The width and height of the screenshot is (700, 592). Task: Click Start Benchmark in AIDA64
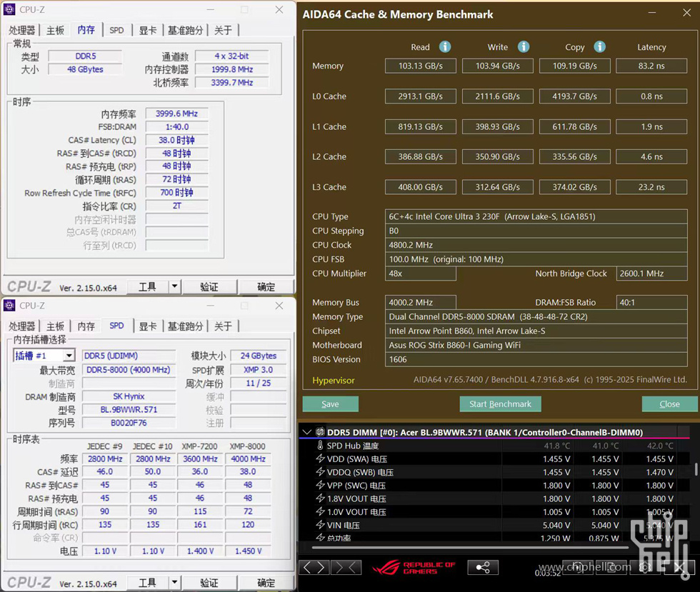(501, 403)
